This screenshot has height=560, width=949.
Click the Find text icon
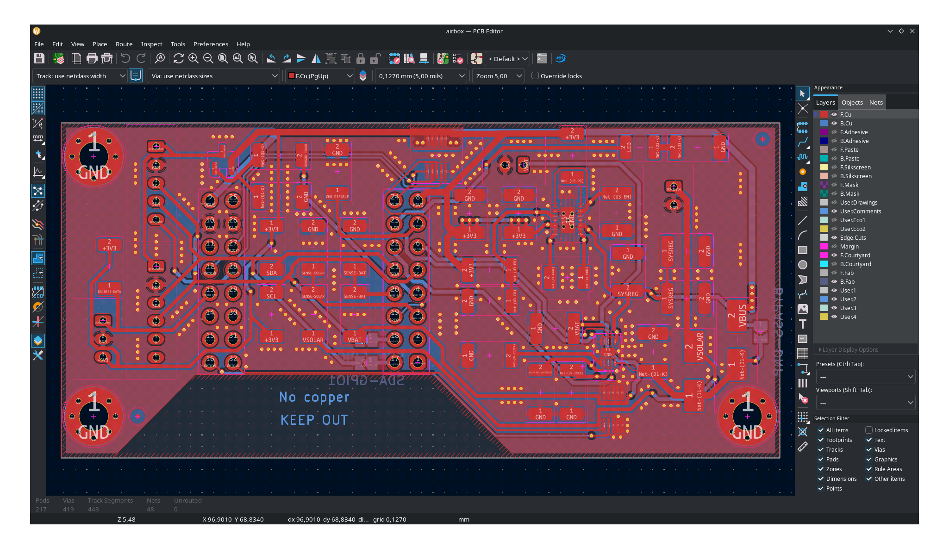tap(160, 58)
